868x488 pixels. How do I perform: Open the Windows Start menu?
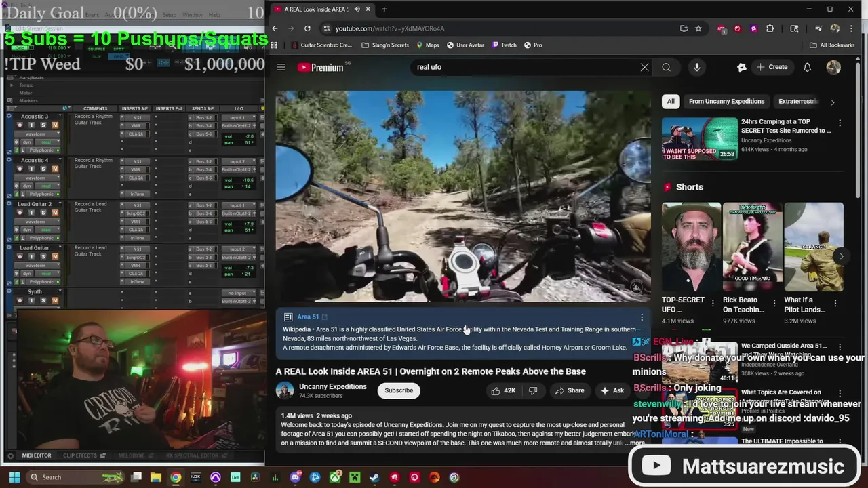(14, 477)
